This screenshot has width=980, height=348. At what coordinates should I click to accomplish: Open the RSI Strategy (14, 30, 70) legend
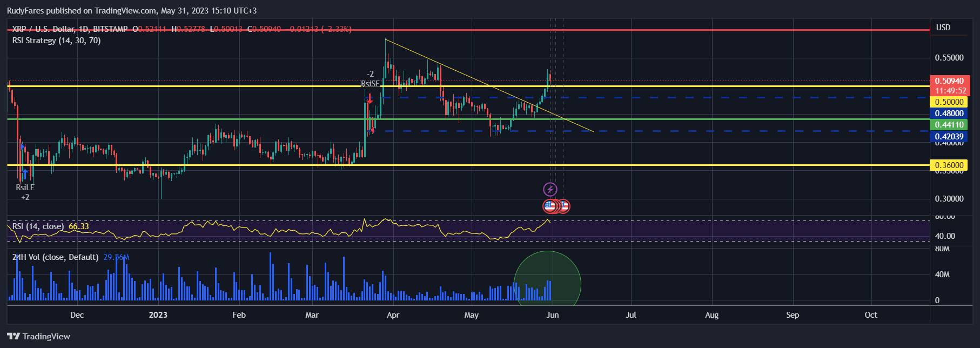[x=57, y=41]
